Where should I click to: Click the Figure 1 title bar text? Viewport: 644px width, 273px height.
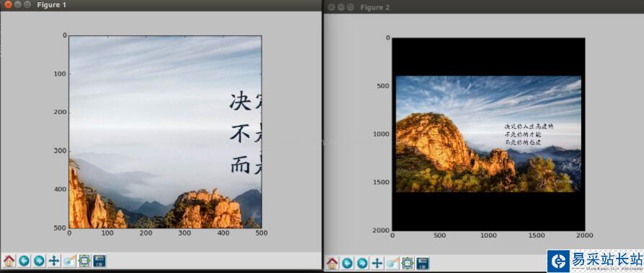[52, 5]
